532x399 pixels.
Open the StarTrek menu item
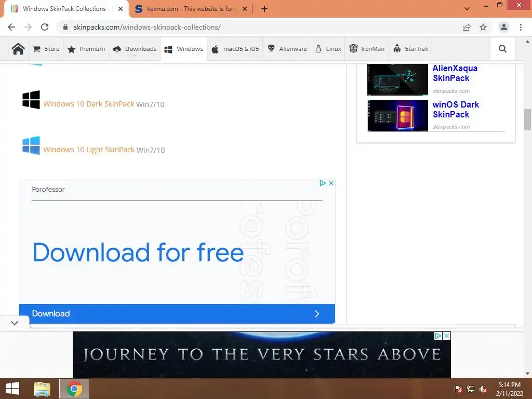pos(410,49)
